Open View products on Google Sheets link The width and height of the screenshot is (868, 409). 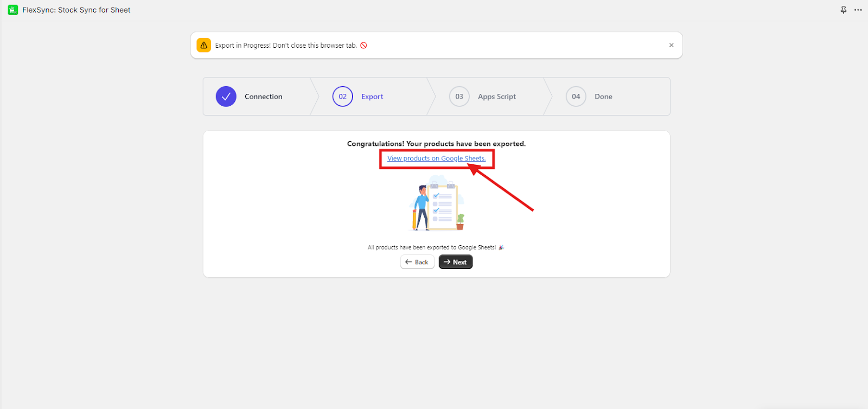pyautogui.click(x=436, y=158)
